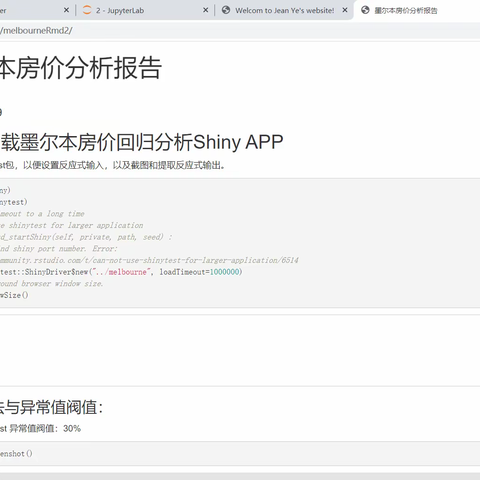The height and width of the screenshot is (480, 480).
Task: Click the code line ending in 'wSize()'
Action: click(14, 295)
